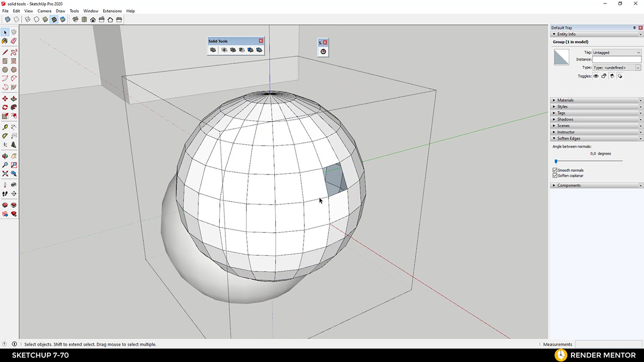Image resolution: width=644 pixels, height=362 pixels.
Task: Open the Select arrow tool
Action: tap(5, 32)
